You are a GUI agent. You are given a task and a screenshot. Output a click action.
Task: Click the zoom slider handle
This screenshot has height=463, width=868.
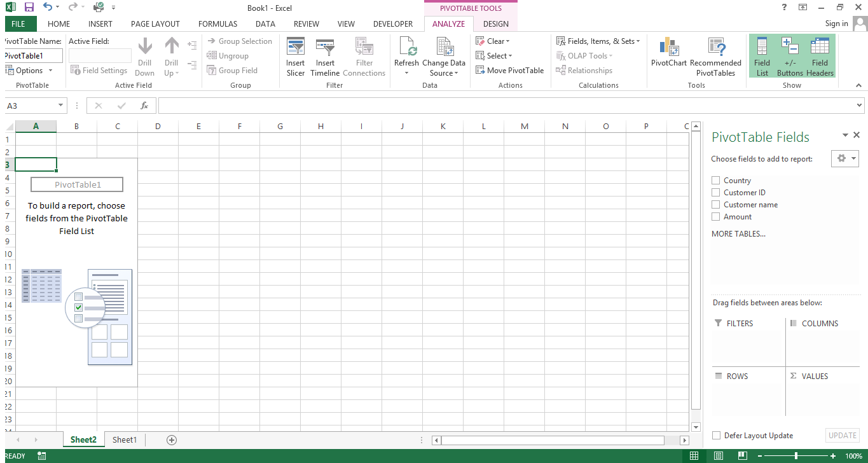[796, 456]
